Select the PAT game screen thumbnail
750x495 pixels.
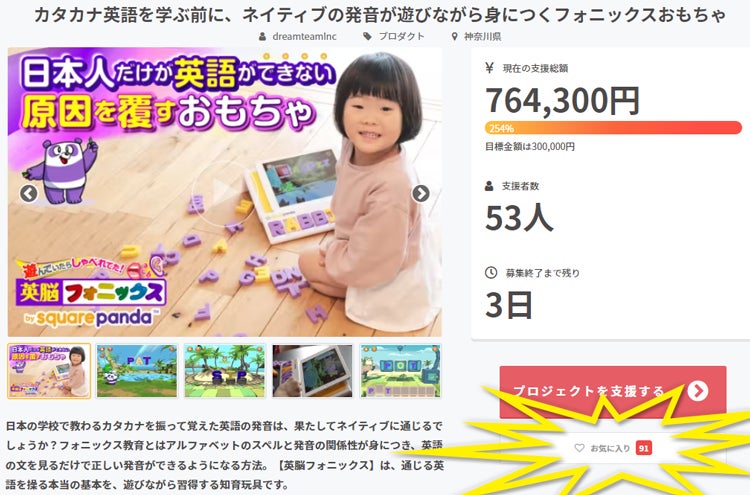click(137, 371)
